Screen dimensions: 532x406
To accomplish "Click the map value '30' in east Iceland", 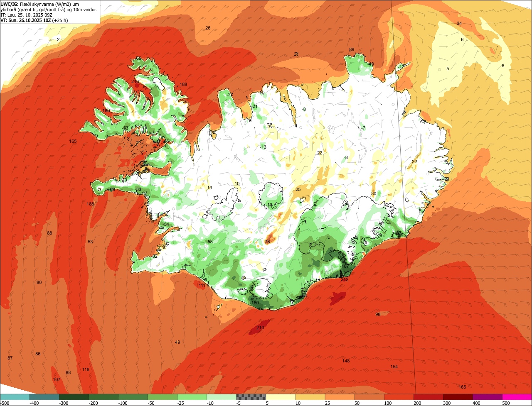I will [374, 194].
